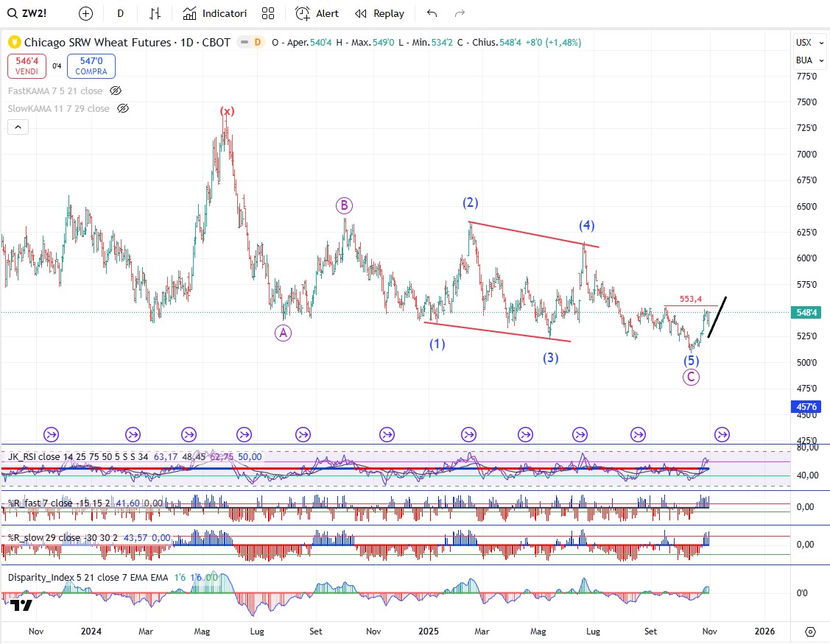Open the USX currency dropdown
The image size is (830, 644).
point(803,42)
